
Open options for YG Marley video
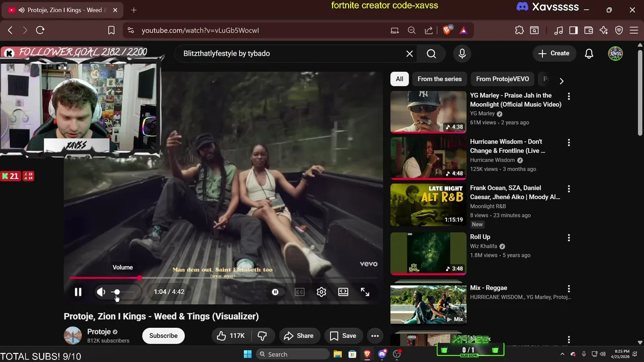[x=569, y=96]
